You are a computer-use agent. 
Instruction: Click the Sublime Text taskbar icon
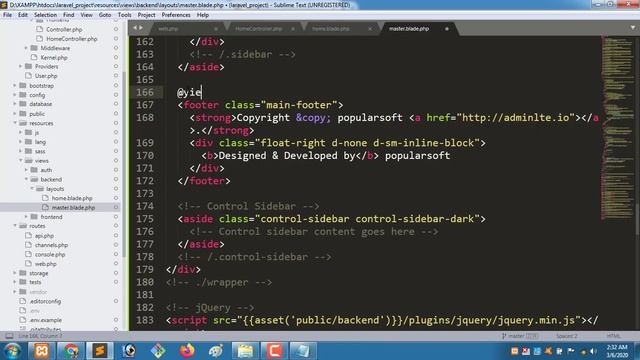coord(100,351)
